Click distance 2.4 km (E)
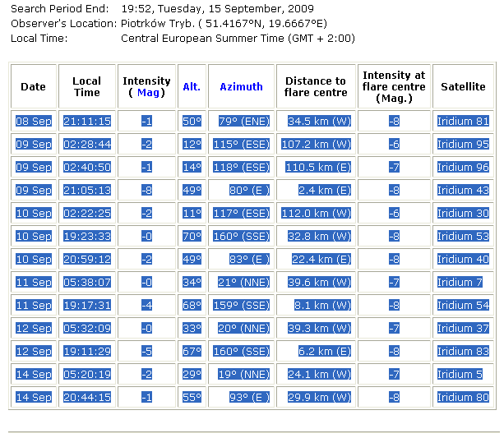This screenshot has height=438, width=504. (x=325, y=191)
